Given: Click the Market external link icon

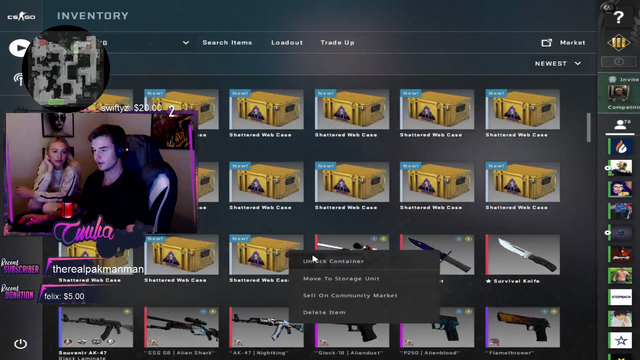Looking at the screenshot, I should [547, 42].
